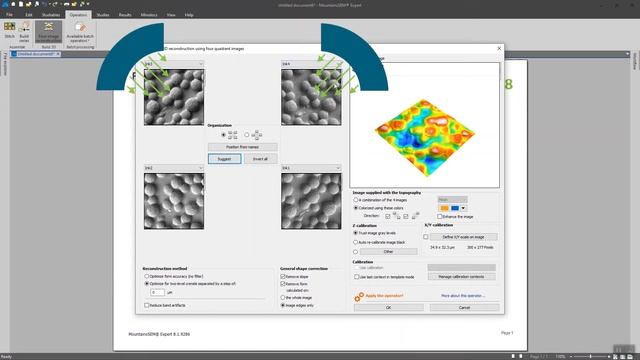Select the cross-shaped Organization option
640x360 pixels.
pyautogui.click(x=247, y=135)
